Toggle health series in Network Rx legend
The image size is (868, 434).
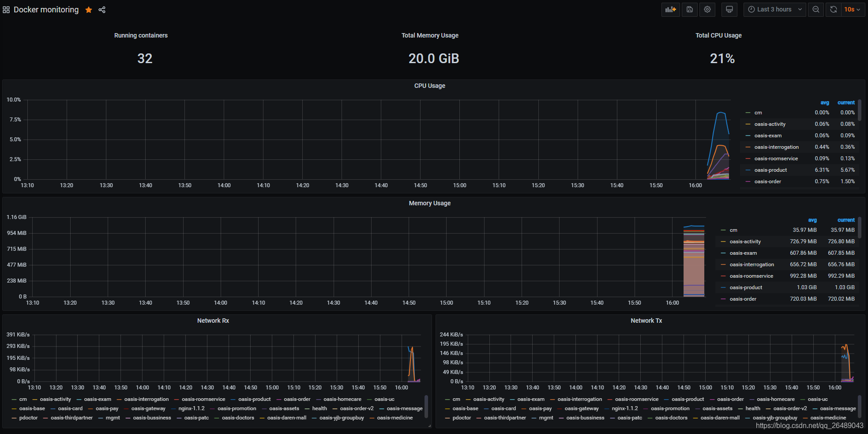319,408
